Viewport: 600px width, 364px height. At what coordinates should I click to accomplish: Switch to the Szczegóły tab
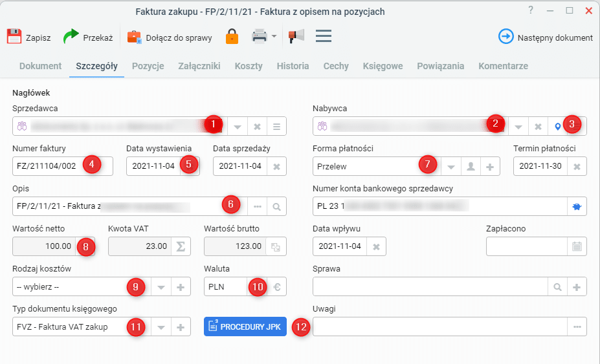(97, 66)
